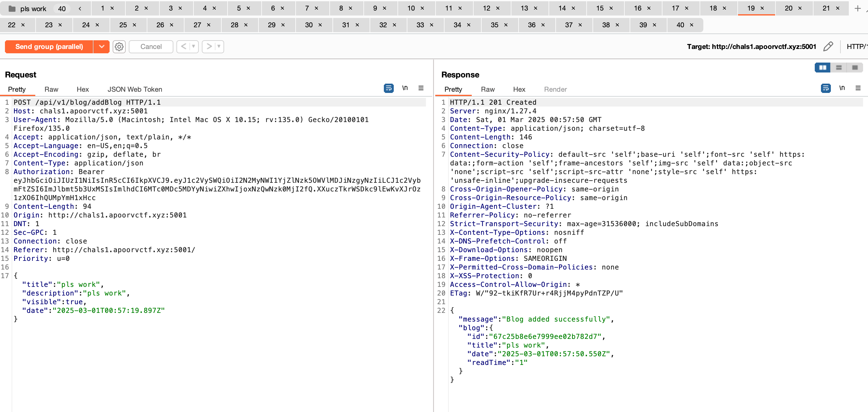Click the POST /api/v1/blog/addBlog request line
Screen dimensions: 868x412
[87, 102]
